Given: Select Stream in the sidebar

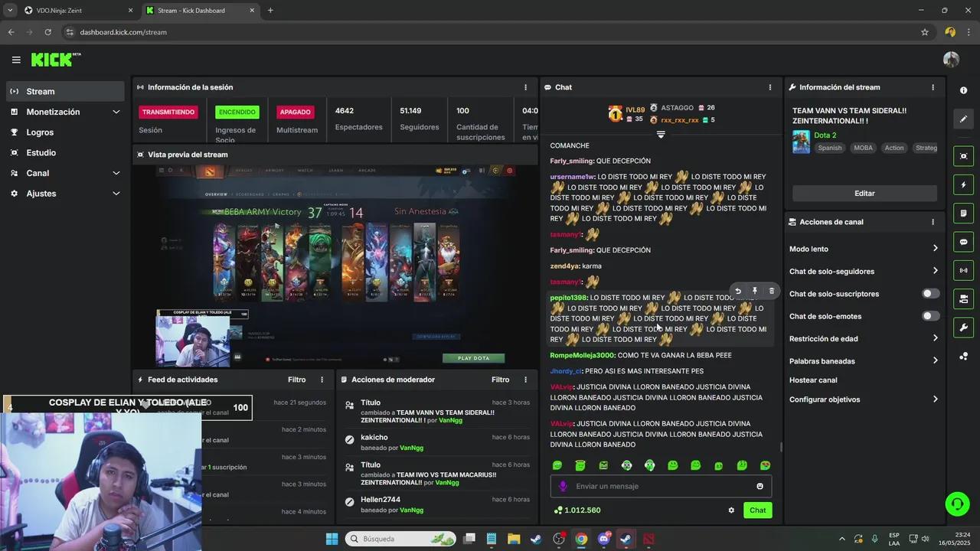Looking at the screenshot, I should point(65,91).
